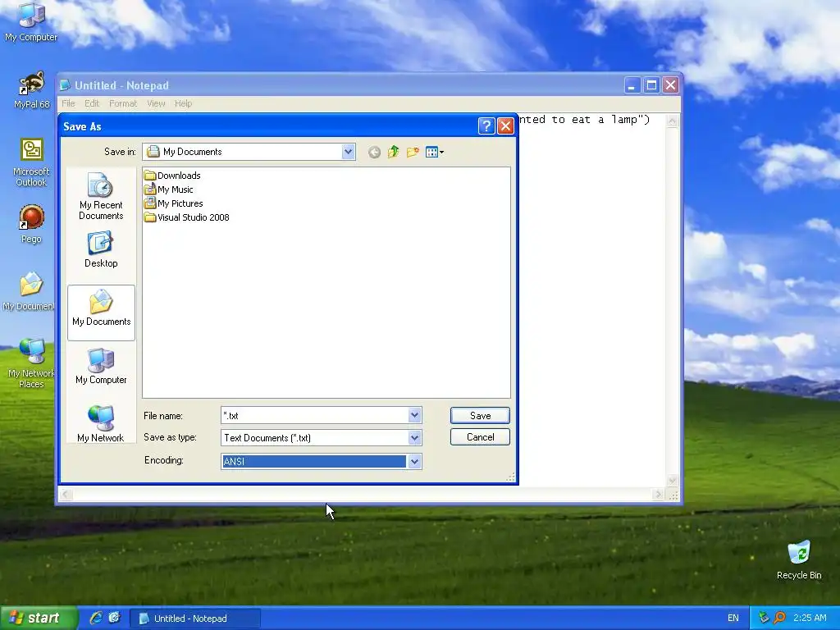Select the Recycle Bin icon
840x630 pixels.
point(799,559)
